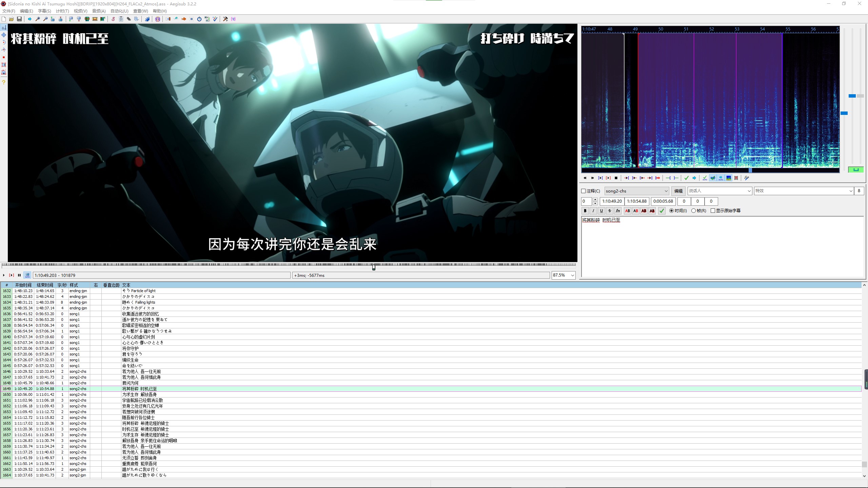Viewport: 868px width, 488px height.
Task: Stop audio playback in audio toolbar
Action: (x=616, y=178)
